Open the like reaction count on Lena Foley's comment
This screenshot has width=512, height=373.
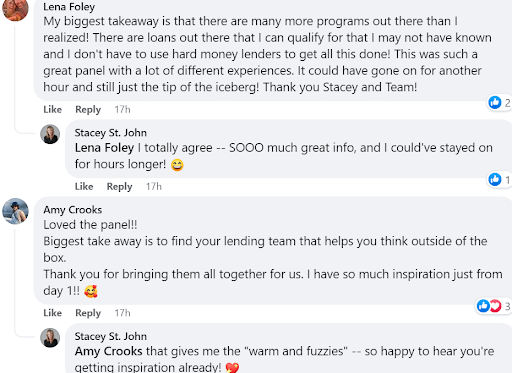499,103
